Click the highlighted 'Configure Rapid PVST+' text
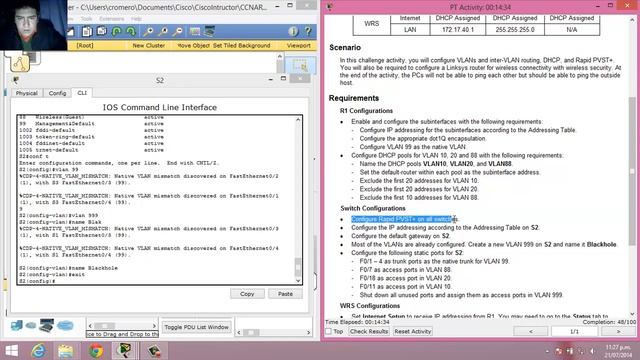Viewport: 640px width, 360px height. pos(403,219)
